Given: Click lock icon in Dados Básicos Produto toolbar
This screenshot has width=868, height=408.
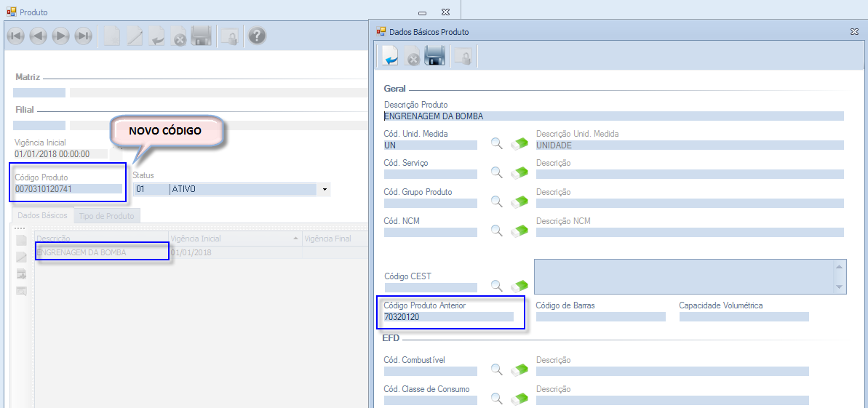Looking at the screenshot, I should click(x=462, y=57).
